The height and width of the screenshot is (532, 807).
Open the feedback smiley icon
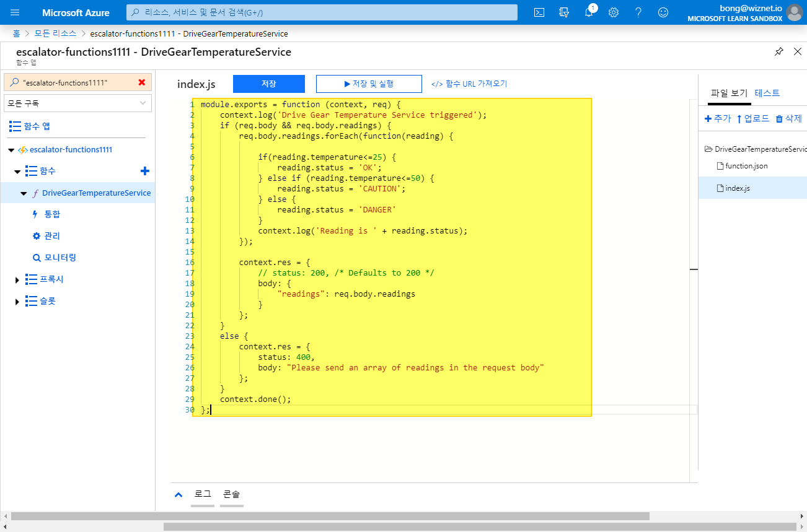pos(663,12)
